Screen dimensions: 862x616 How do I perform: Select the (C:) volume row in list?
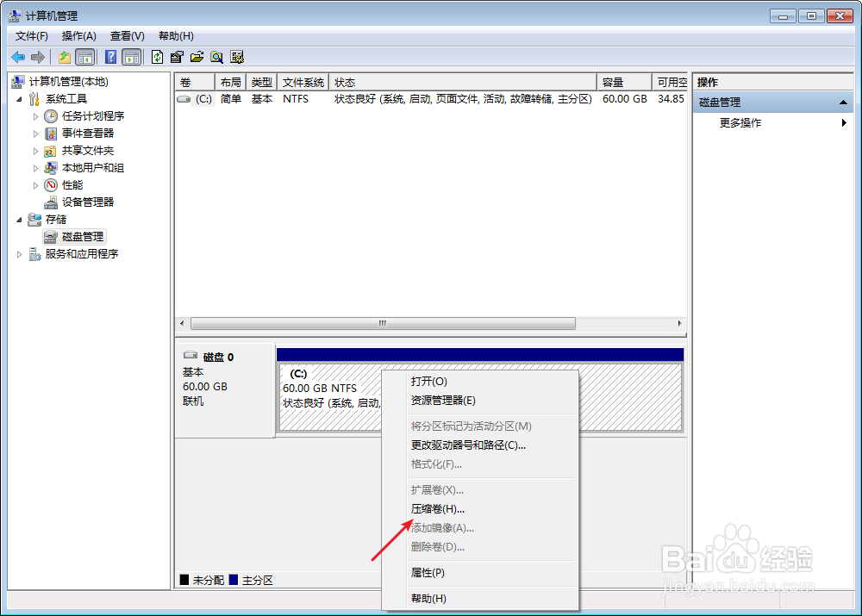click(x=432, y=99)
